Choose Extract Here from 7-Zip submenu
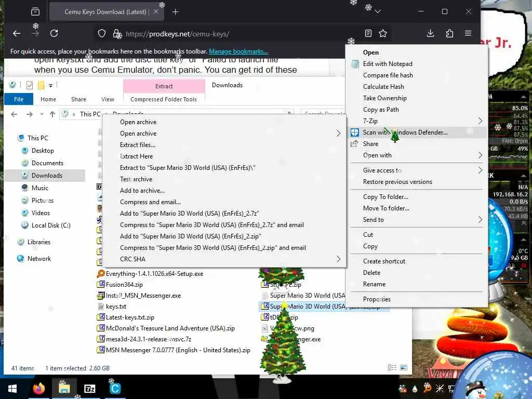The width and height of the screenshot is (532, 399). pyautogui.click(x=224, y=156)
